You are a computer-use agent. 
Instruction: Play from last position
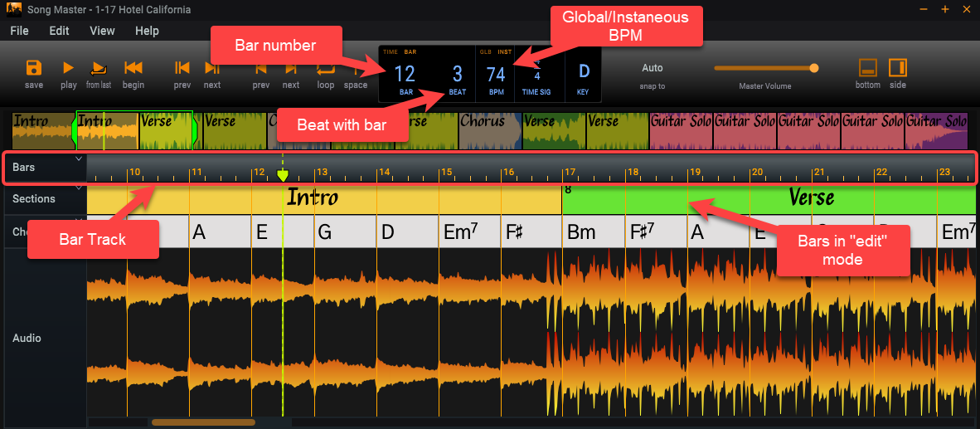pos(99,72)
